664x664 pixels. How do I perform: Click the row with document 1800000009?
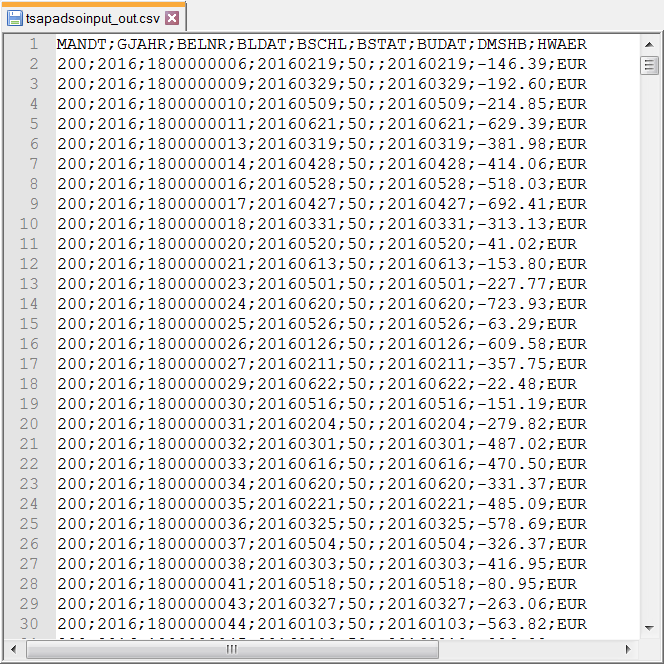[x=322, y=84]
